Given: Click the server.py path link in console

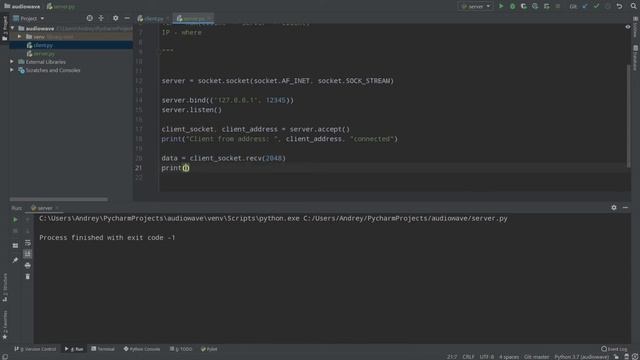Looking at the screenshot, I should 405,219.
